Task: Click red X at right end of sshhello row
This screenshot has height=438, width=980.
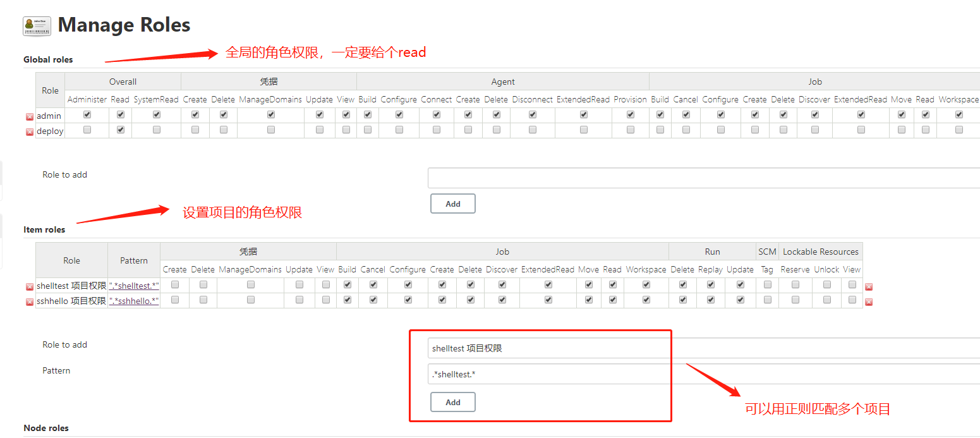Action: 869,302
